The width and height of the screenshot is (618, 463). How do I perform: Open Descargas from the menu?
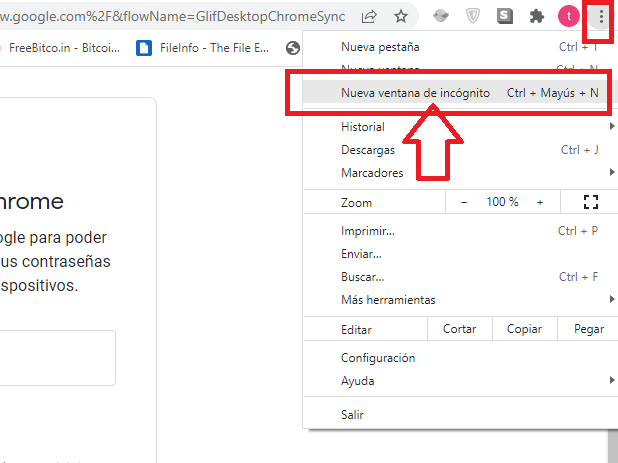pos(460,150)
